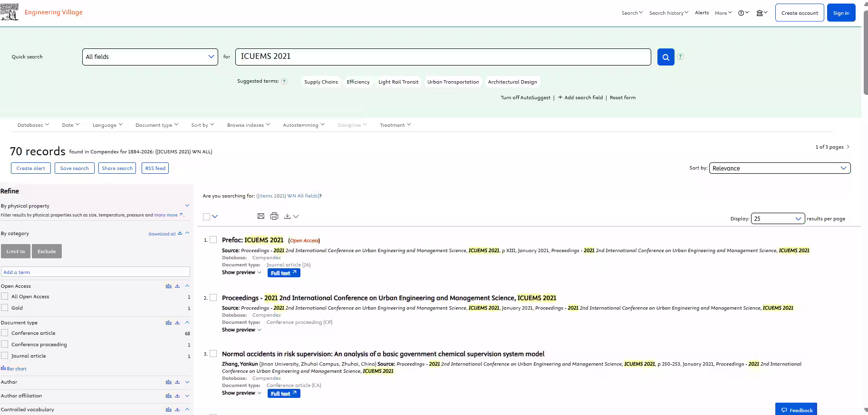Open the Databases filter menu
The image size is (868, 415).
[x=33, y=125]
